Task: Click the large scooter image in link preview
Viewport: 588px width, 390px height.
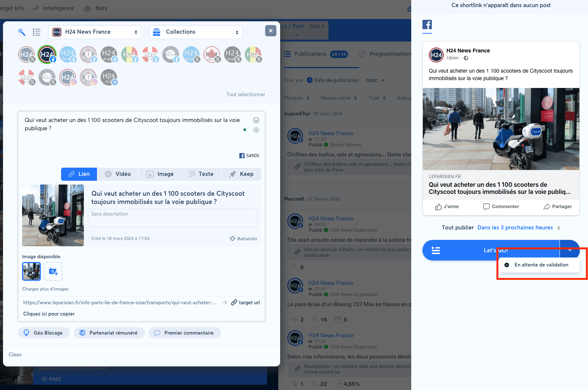Action: (53, 215)
